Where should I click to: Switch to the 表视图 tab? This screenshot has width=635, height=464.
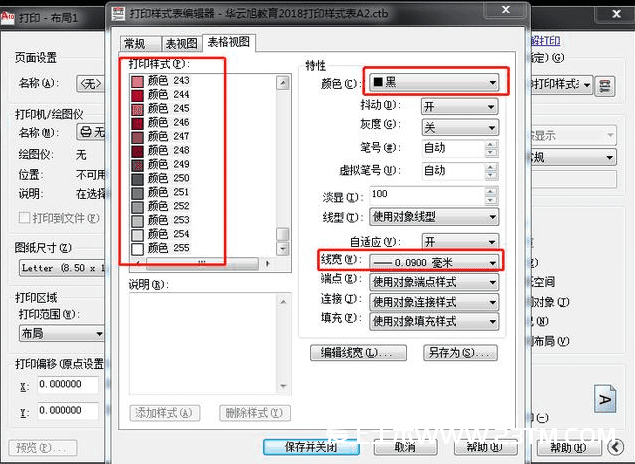pyautogui.click(x=180, y=43)
